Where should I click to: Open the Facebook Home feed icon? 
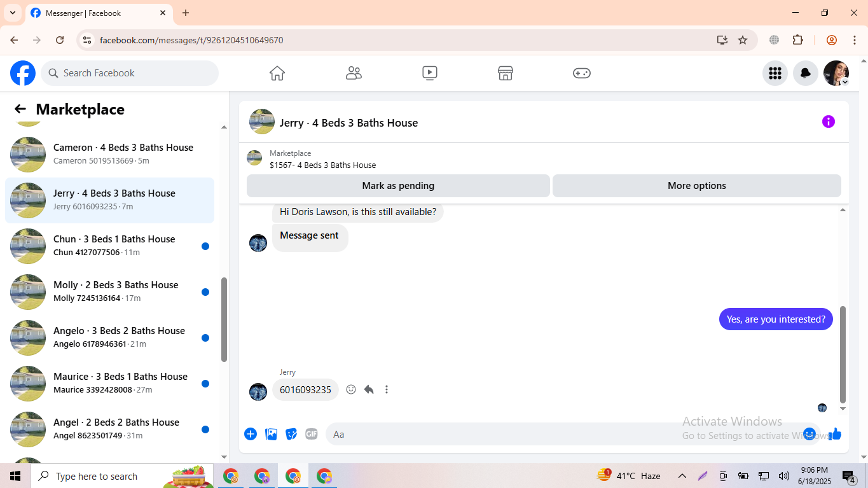(x=277, y=73)
